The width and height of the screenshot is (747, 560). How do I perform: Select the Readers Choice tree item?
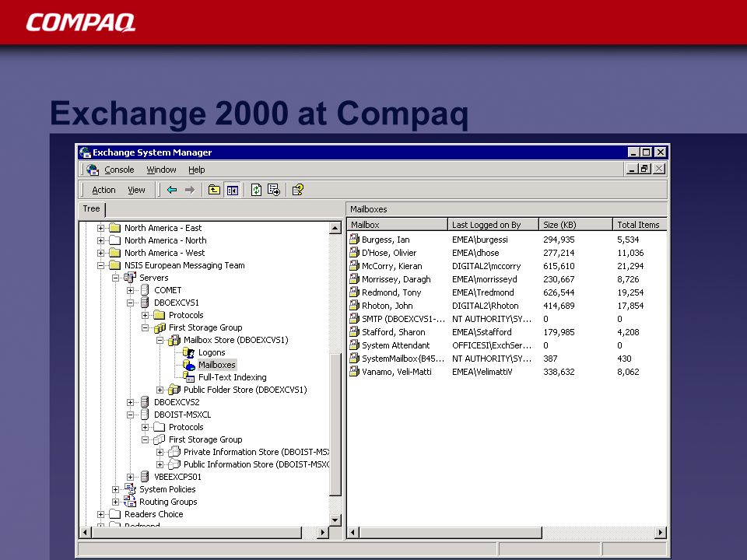[153, 514]
